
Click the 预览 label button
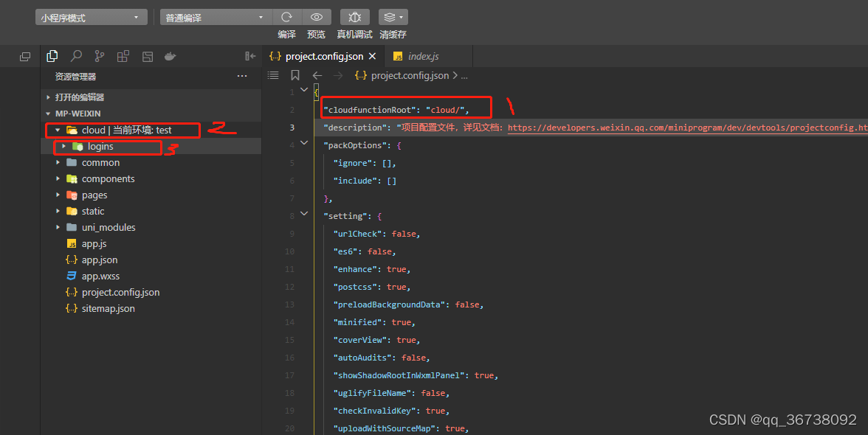point(316,34)
